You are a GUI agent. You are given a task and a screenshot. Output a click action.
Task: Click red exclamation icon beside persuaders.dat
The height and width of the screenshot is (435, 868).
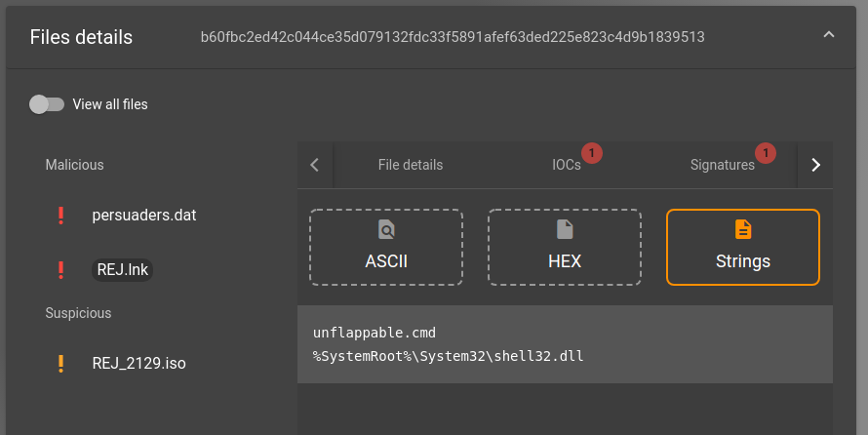(x=60, y=216)
